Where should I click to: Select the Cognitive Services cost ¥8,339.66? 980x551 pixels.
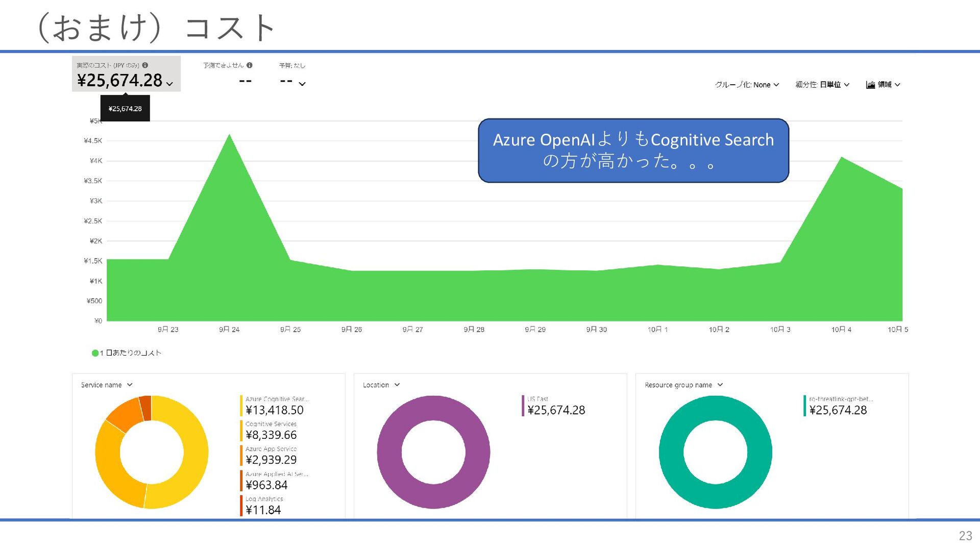(271, 435)
